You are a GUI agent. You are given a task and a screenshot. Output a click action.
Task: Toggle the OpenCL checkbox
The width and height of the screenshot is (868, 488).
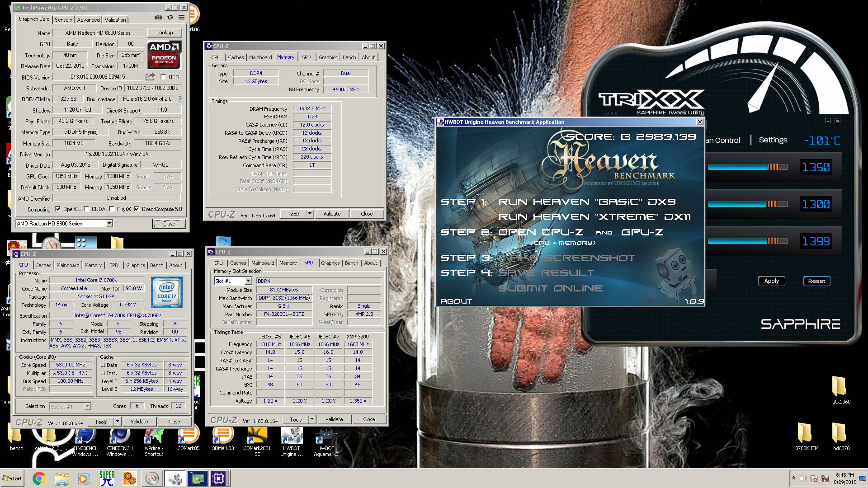point(58,209)
